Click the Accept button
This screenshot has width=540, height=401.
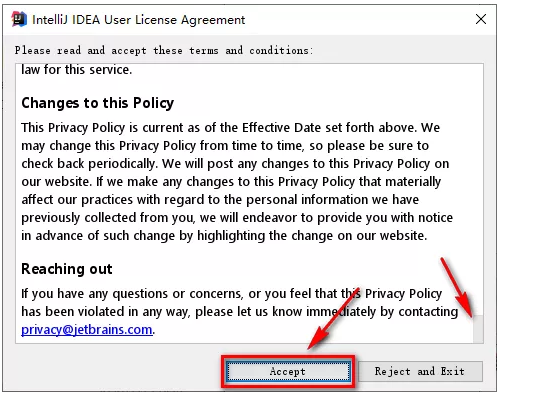coord(288,371)
